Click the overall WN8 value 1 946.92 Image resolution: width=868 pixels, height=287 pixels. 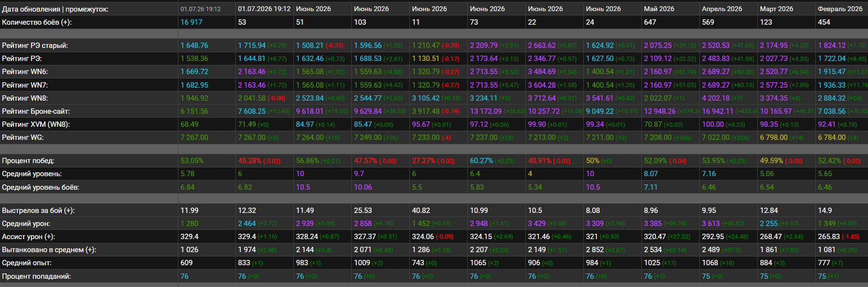pyautogui.click(x=194, y=98)
